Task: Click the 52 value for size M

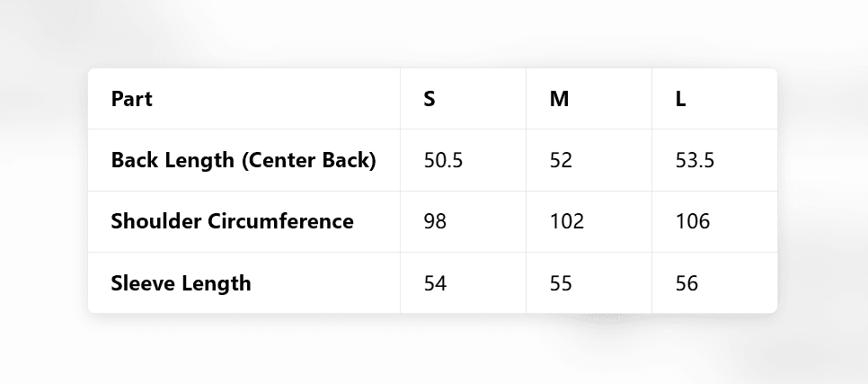Action: [561, 160]
